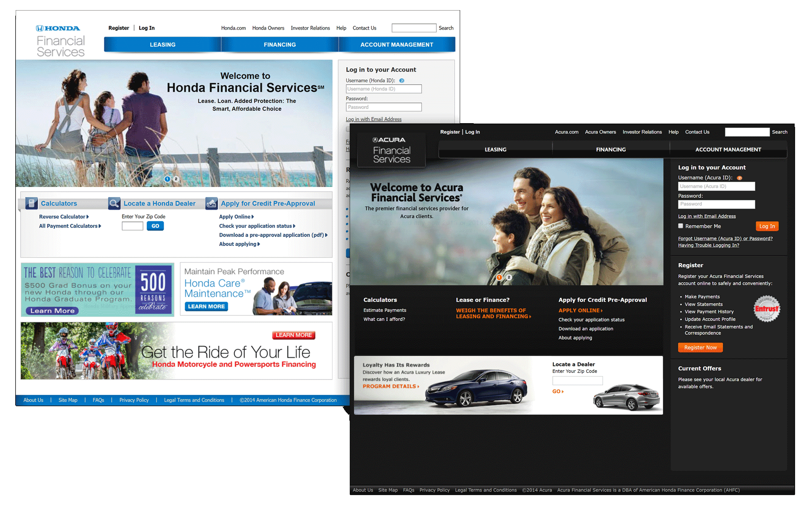The width and height of the screenshot is (812, 512).
Task: Click the Entrust secured seal badge
Action: 767,309
